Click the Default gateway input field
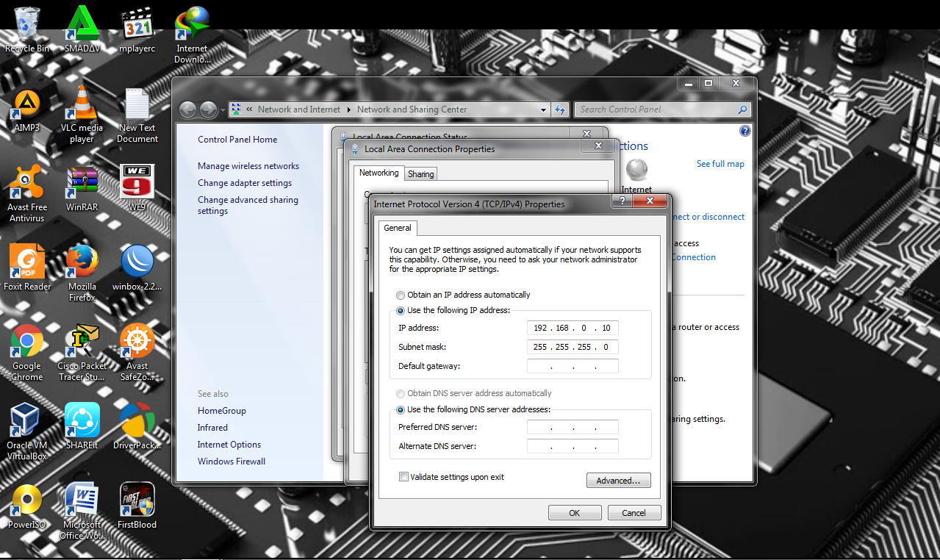This screenshot has height=560, width=940. click(573, 366)
